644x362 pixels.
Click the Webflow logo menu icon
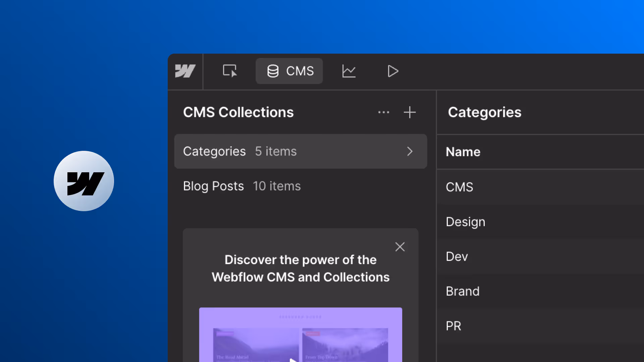pyautogui.click(x=185, y=71)
